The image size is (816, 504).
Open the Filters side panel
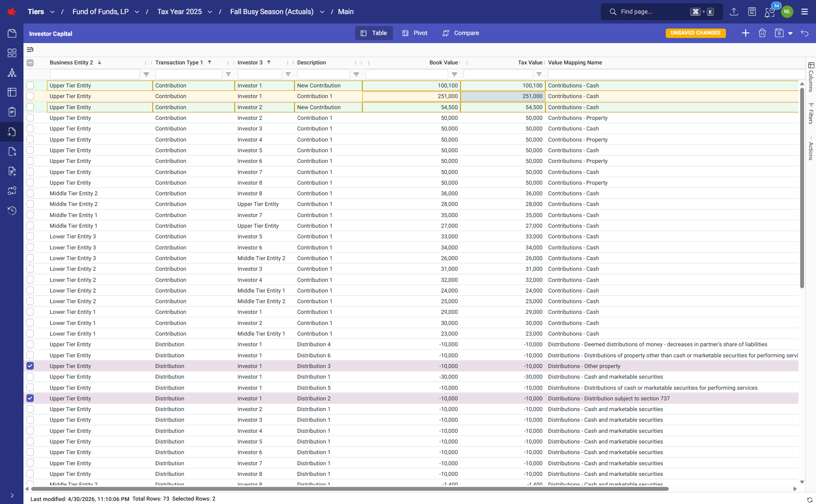811,113
